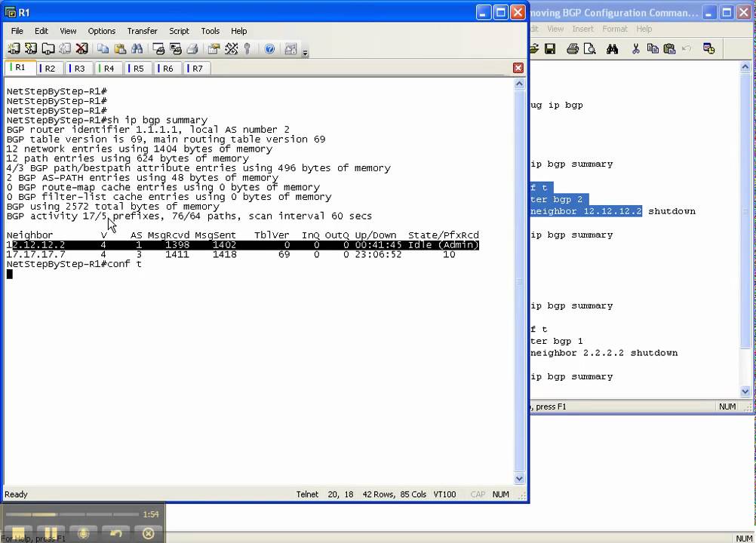Open the View menu in R1 window
This screenshot has height=543, width=756.
click(x=68, y=31)
